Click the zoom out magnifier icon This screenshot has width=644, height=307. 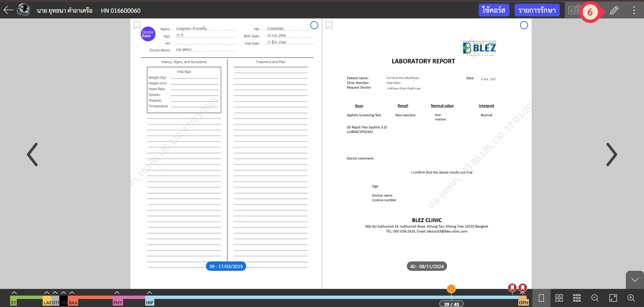click(x=595, y=298)
